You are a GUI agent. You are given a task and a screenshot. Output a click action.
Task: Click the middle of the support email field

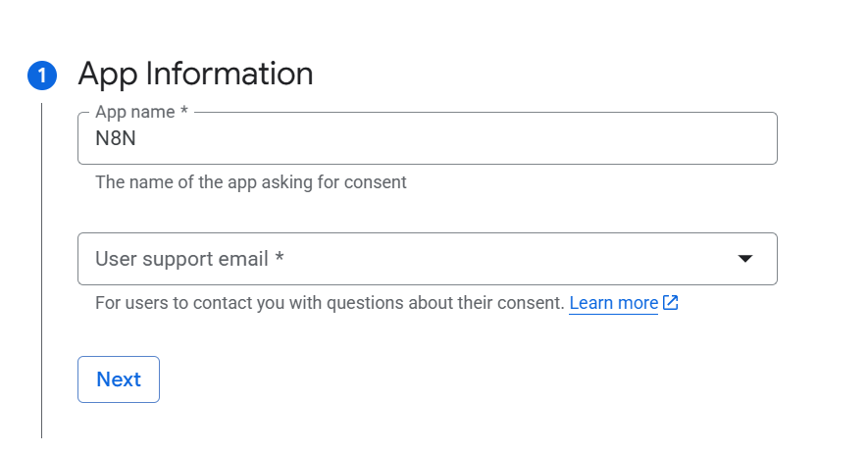427,259
